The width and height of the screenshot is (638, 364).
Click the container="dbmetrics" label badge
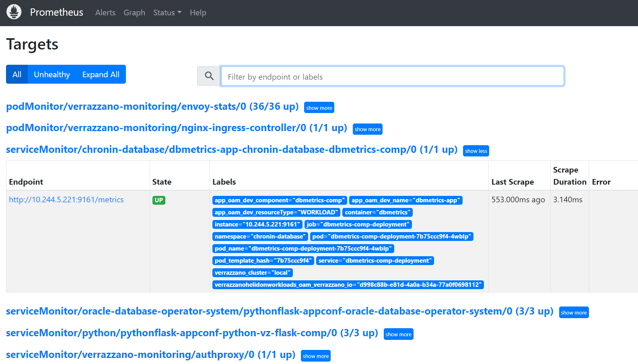378,212
